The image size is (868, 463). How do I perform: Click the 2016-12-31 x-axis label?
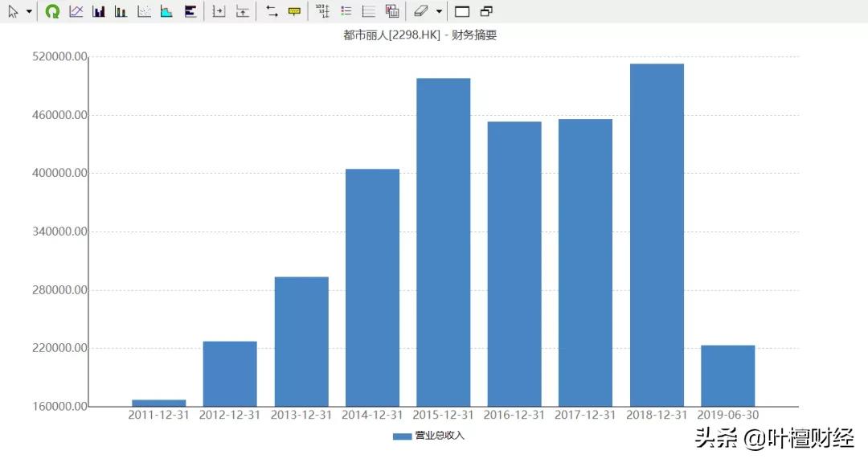[x=514, y=415]
